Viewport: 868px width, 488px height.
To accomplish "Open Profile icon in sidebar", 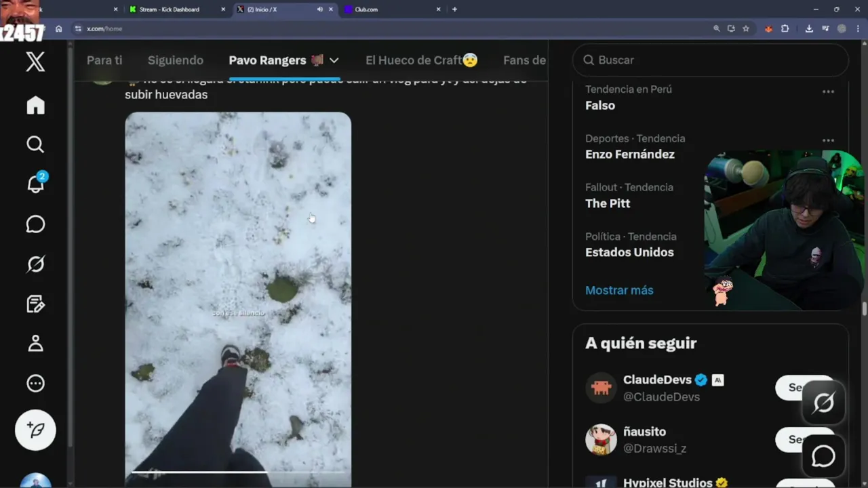I will 35,344.
